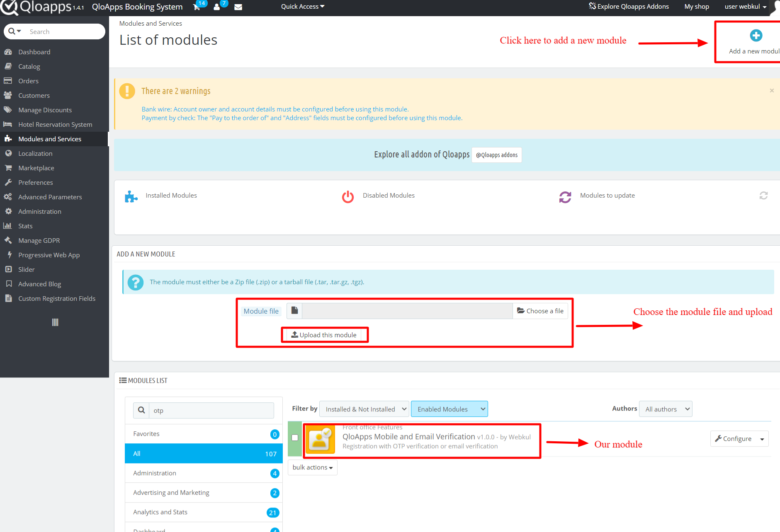
Task: Open the @Qloapps addons link
Action: 496,155
